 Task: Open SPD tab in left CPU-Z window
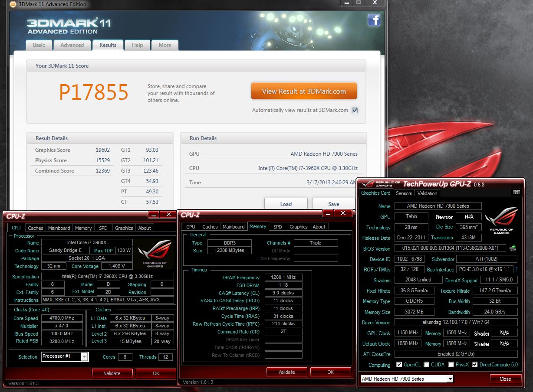coord(103,228)
